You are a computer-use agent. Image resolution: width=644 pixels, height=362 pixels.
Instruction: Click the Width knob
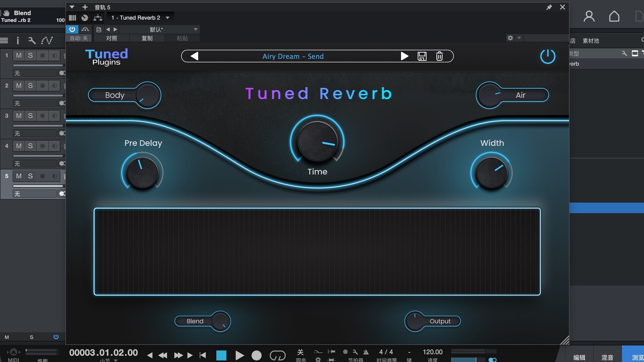[x=492, y=172]
